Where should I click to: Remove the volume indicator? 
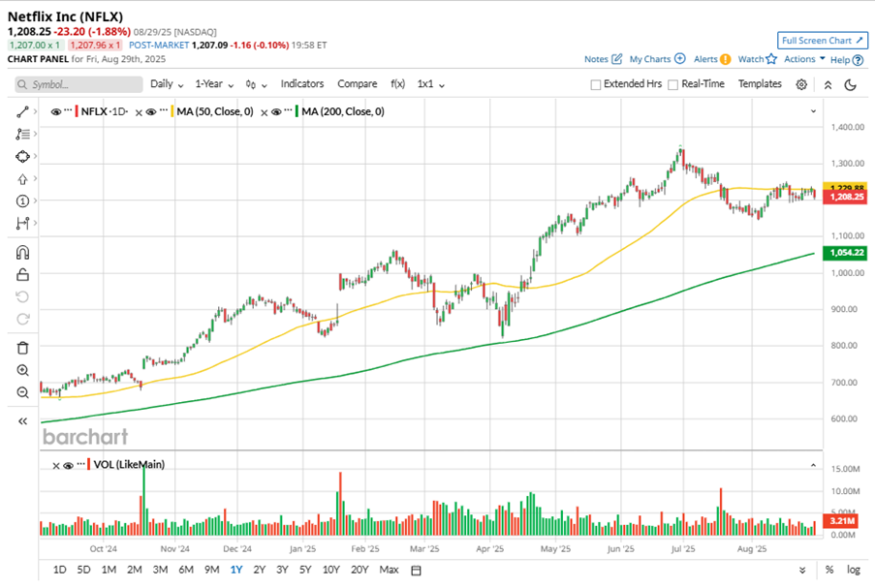coord(56,466)
